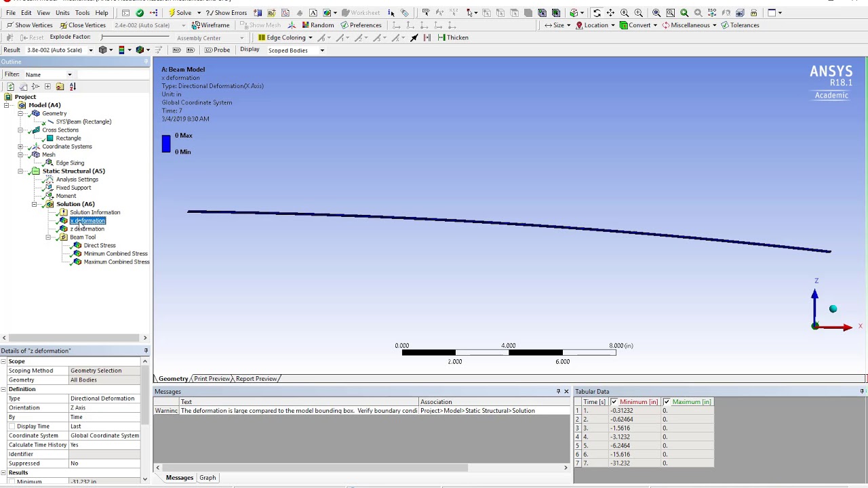Screen dimensions: 868x488
Task: Collapse the Beam Tool tree node
Action: pyautogui.click(x=47, y=237)
